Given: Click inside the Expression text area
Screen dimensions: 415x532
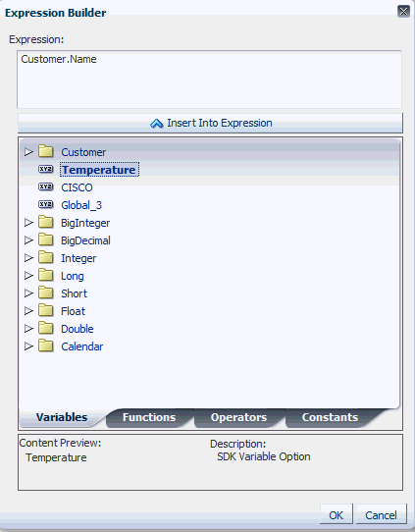Looking at the screenshot, I should (209, 80).
